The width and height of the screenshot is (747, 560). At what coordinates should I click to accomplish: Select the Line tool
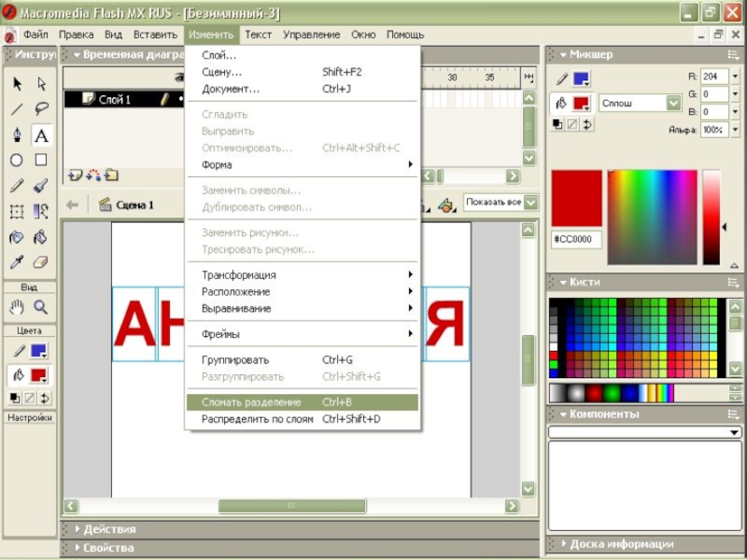pos(17,109)
